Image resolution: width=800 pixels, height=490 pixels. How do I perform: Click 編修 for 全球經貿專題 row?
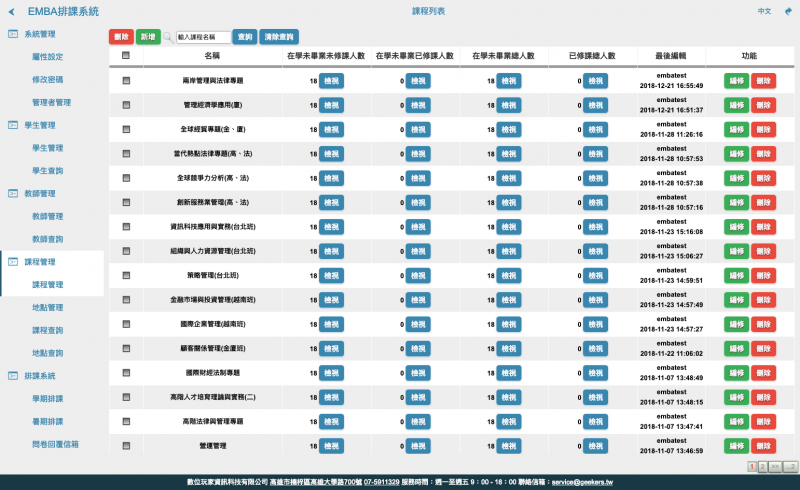(736, 130)
